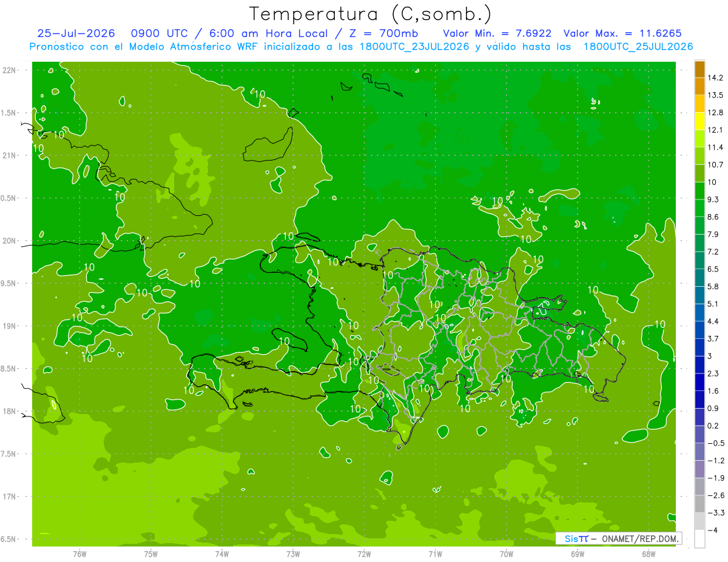Click the 'Valor Min. = 7.6922' value

[x=497, y=33]
